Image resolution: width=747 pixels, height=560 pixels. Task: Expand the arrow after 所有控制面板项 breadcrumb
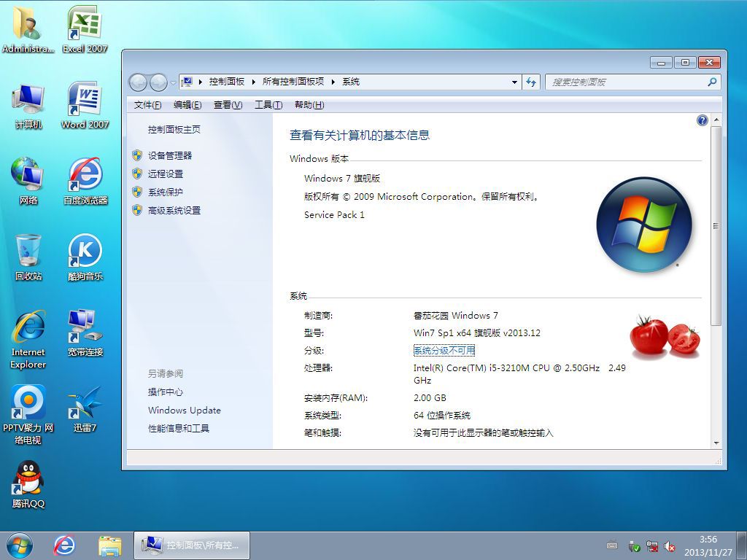click(333, 82)
